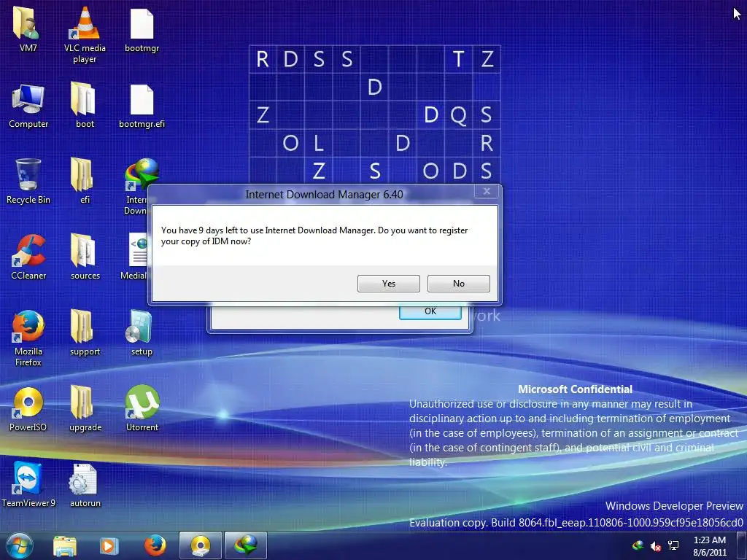
Task: Click the Internet Download Manager 6.40 title bar
Action: (x=324, y=194)
